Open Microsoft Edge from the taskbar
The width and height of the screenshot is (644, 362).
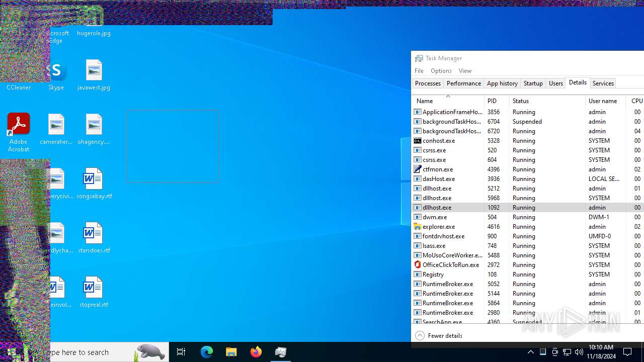tap(207, 352)
